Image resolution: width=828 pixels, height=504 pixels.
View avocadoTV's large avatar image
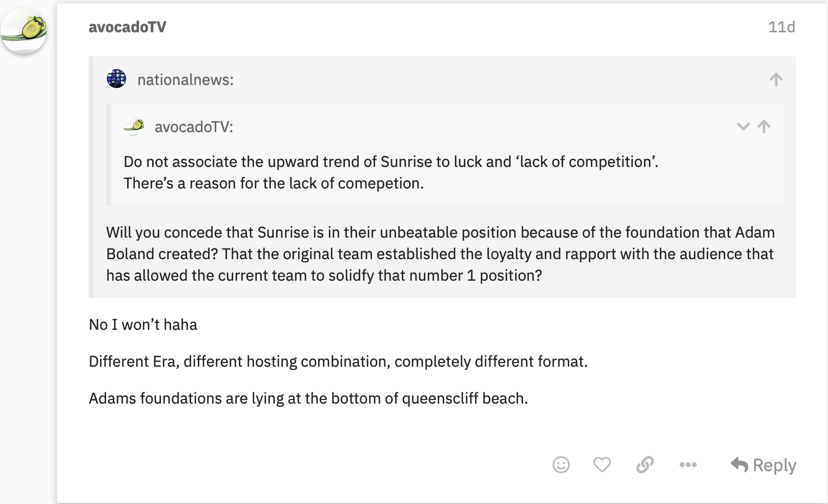click(24, 30)
